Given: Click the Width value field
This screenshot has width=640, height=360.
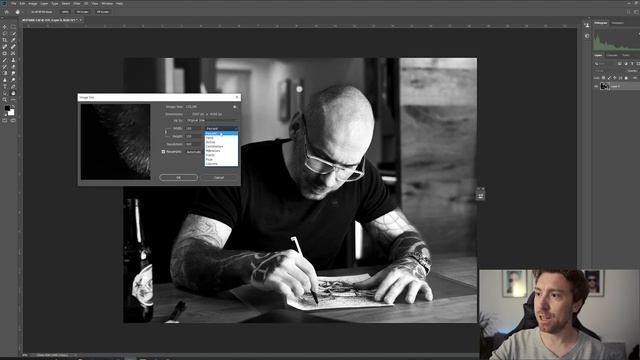Looking at the screenshot, I should [x=194, y=129].
